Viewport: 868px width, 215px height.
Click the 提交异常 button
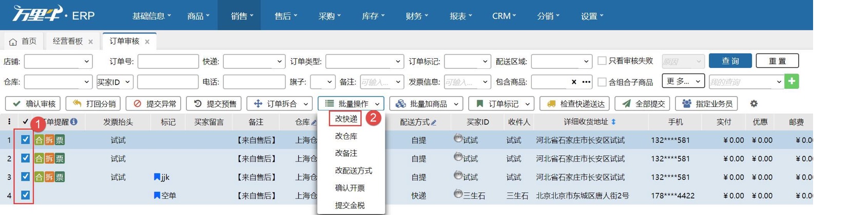(x=153, y=103)
